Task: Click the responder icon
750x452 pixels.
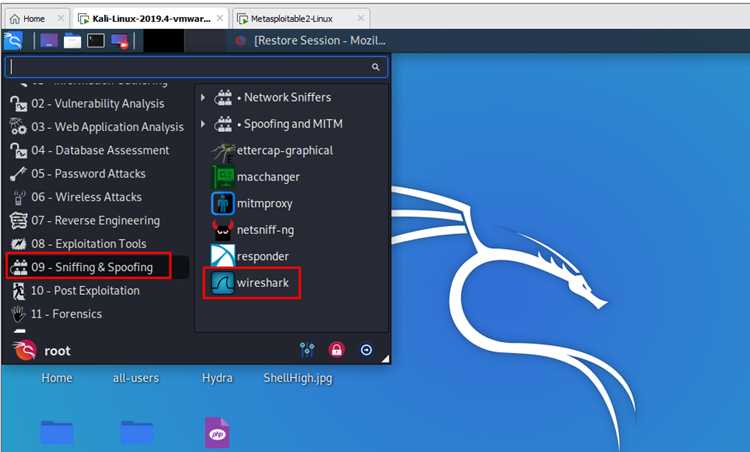Action: coord(223,256)
